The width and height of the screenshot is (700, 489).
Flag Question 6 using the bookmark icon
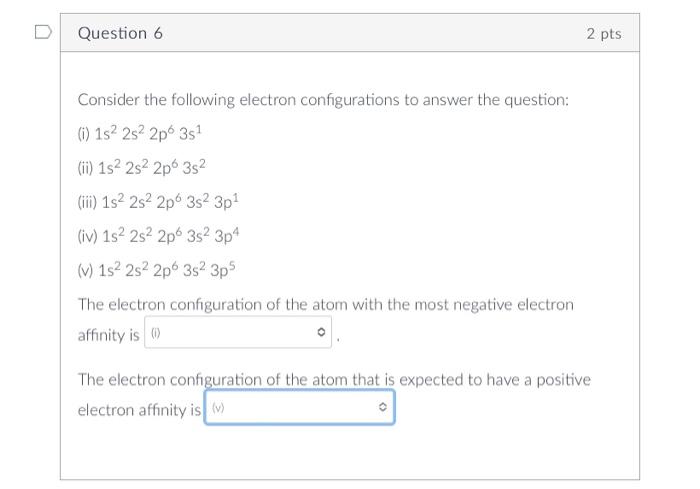point(42,33)
